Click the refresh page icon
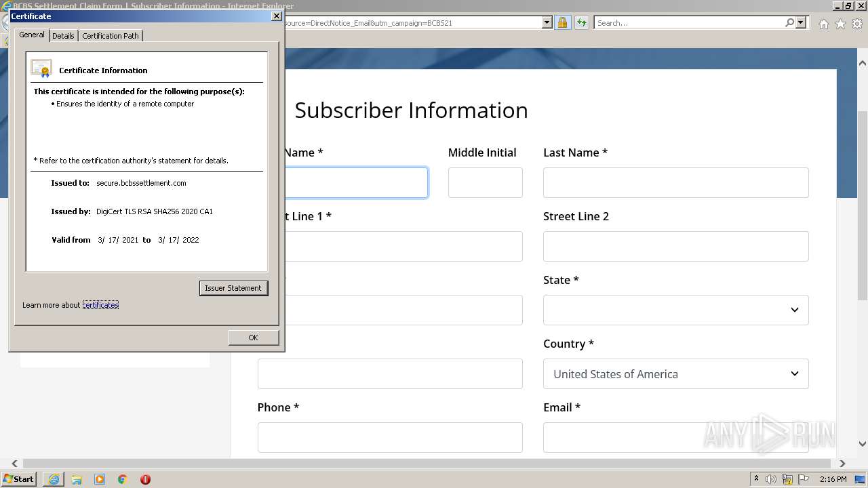This screenshot has width=868, height=488. pos(581,22)
